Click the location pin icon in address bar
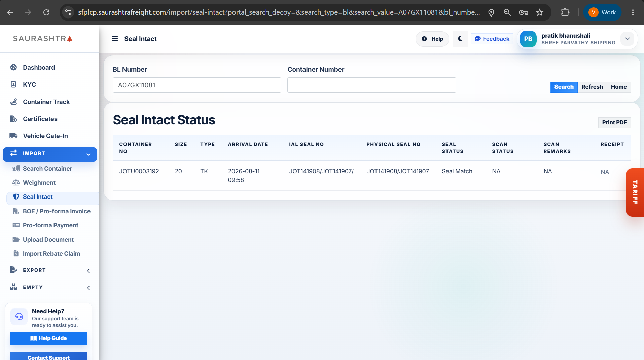Image resolution: width=644 pixels, height=360 pixels. [x=491, y=13]
